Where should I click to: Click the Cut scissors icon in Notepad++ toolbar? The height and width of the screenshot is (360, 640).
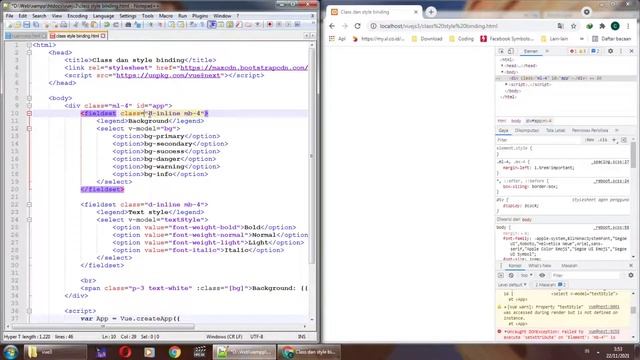(76, 25)
